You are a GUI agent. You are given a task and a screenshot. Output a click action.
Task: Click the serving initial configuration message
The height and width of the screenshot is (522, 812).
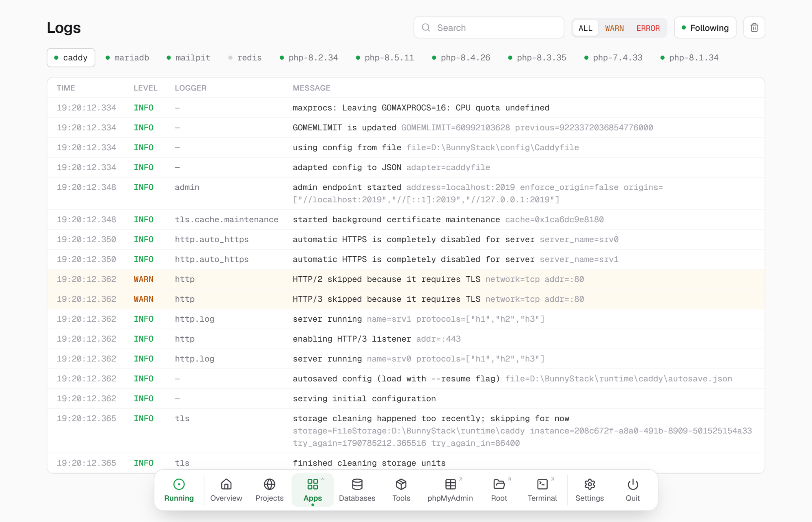click(x=364, y=399)
